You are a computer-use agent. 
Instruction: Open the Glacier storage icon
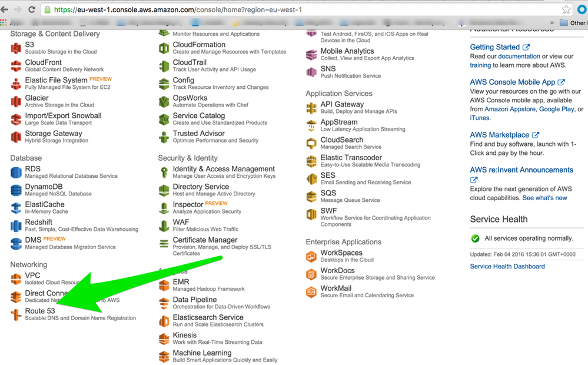tap(16, 101)
